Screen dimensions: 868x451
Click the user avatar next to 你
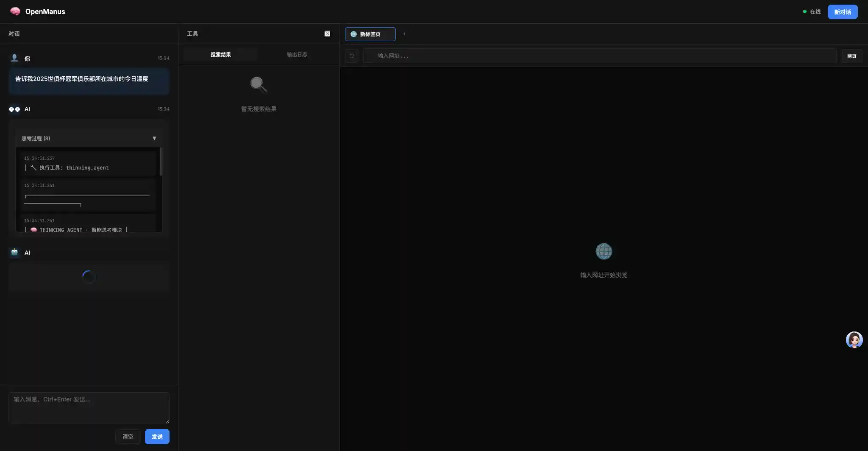pyautogui.click(x=14, y=58)
